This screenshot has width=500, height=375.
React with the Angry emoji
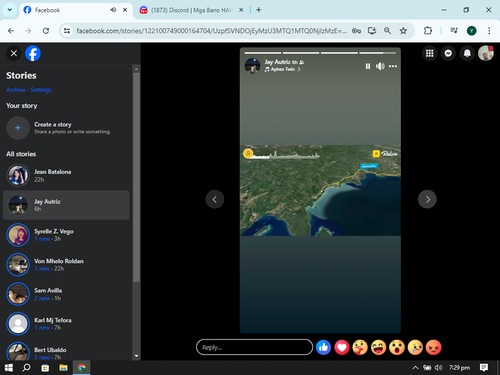pos(433,348)
